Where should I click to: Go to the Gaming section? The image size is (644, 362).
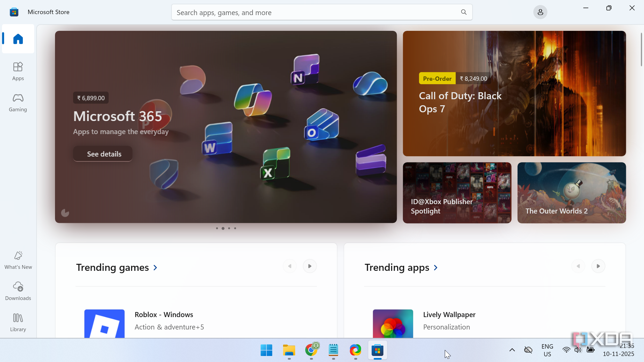click(x=18, y=102)
